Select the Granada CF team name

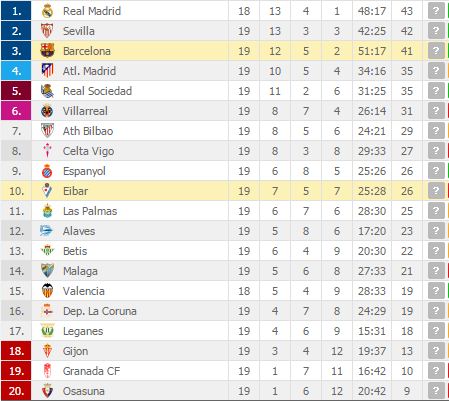(x=91, y=371)
